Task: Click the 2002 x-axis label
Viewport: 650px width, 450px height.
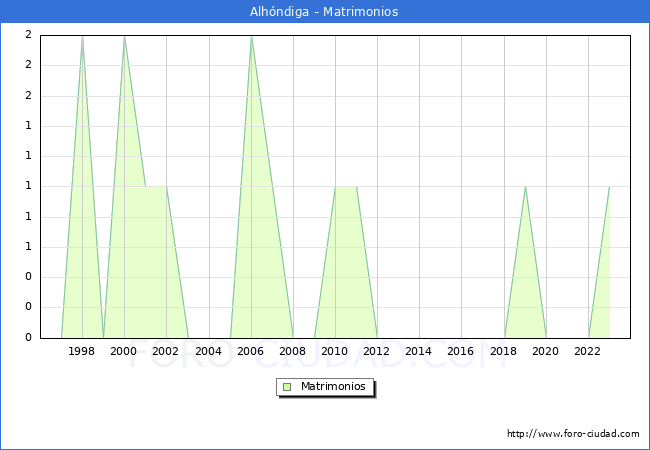Action: (x=165, y=351)
